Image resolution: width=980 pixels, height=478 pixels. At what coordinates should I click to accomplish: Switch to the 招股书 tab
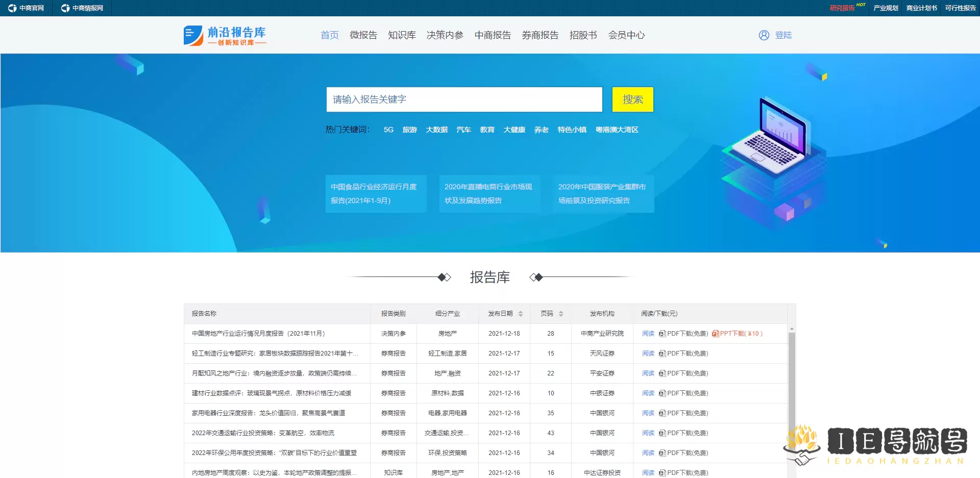click(583, 35)
